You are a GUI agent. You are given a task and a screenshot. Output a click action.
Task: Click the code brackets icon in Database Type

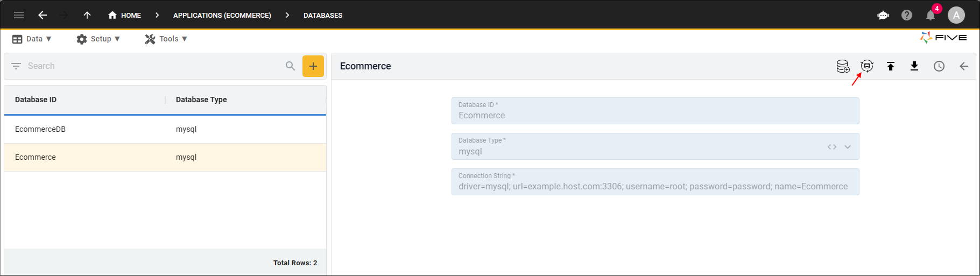(x=832, y=147)
